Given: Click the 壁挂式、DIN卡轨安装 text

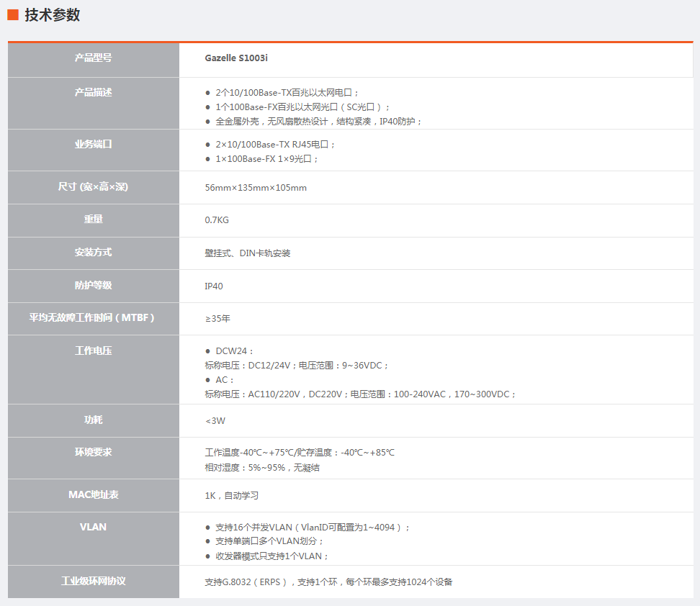Looking at the screenshot, I should click(x=248, y=253).
